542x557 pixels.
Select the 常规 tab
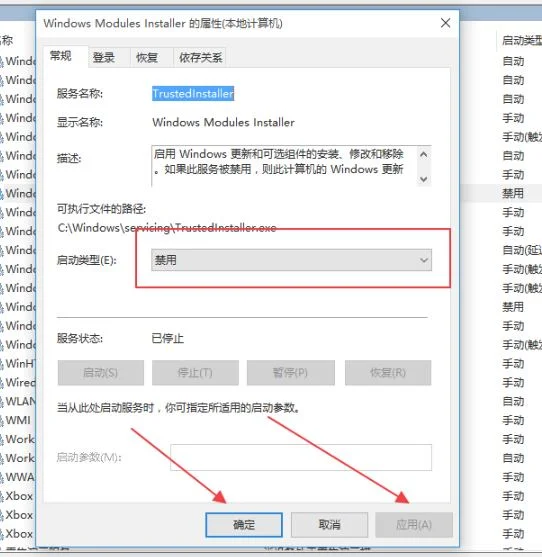(61, 56)
